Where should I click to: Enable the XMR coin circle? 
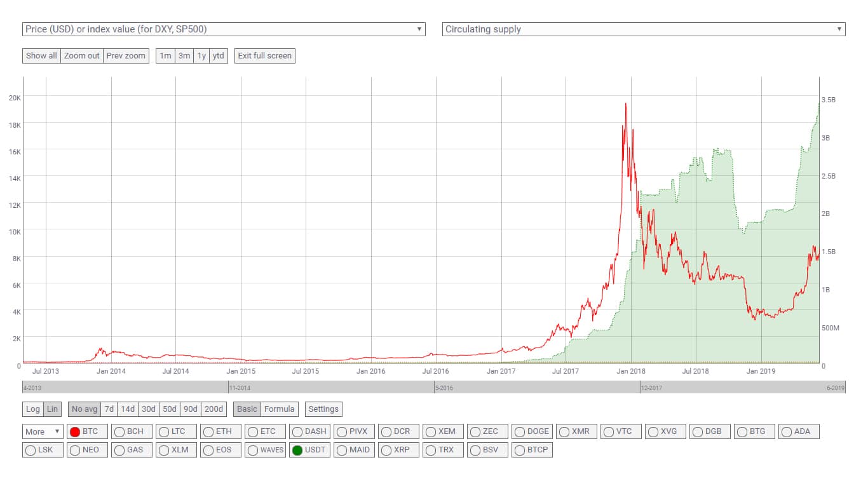click(564, 432)
